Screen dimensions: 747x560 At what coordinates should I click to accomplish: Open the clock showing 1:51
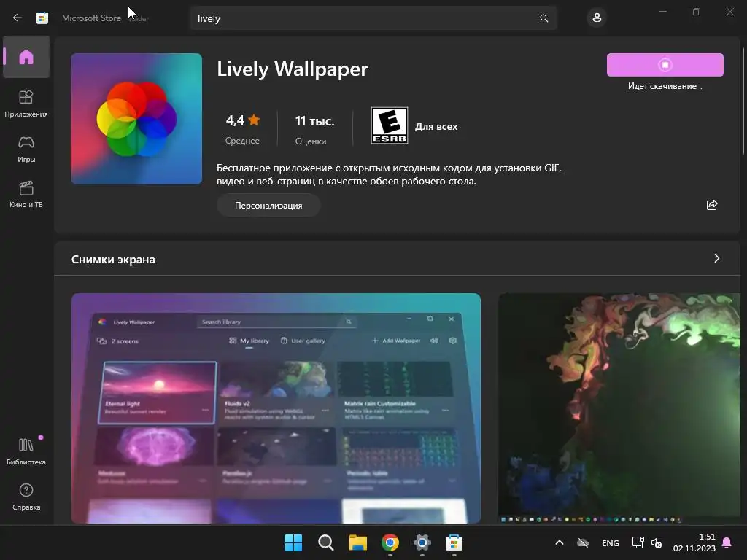(694, 542)
